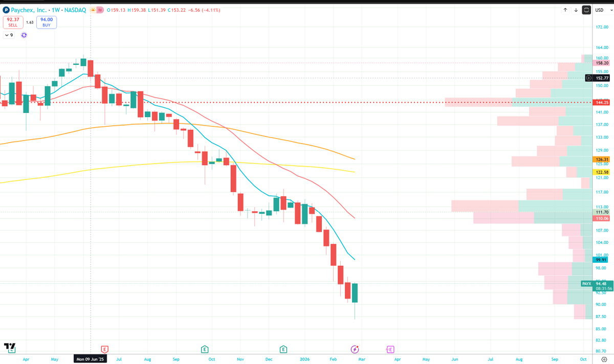614x364 pixels.
Task: Click the red earnings marker near July
Action: click(104, 349)
